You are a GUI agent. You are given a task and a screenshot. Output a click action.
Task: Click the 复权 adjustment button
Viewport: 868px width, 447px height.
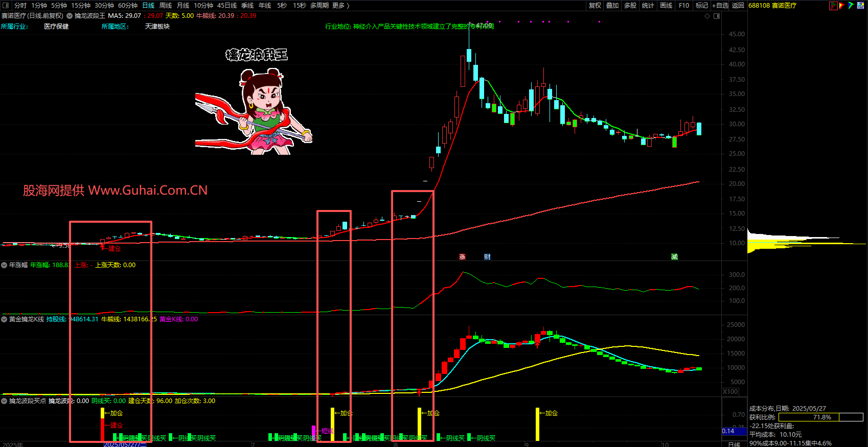595,6
